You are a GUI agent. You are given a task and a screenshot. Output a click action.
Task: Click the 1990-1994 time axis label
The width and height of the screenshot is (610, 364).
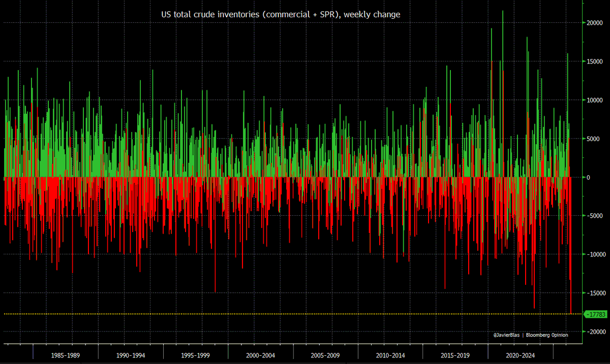coord(131,355)
